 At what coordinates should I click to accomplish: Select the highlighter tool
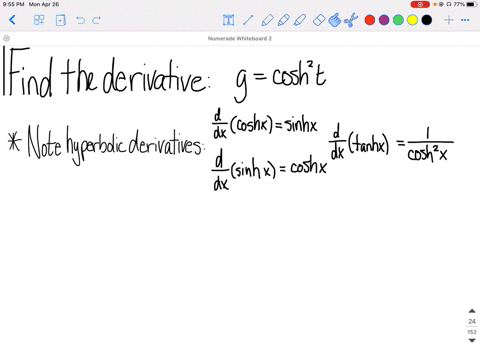point(300,20)
